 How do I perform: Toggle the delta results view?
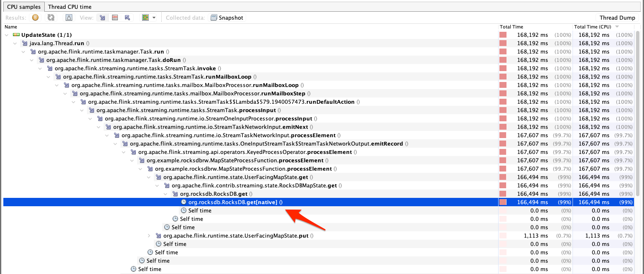coord(69,18)
